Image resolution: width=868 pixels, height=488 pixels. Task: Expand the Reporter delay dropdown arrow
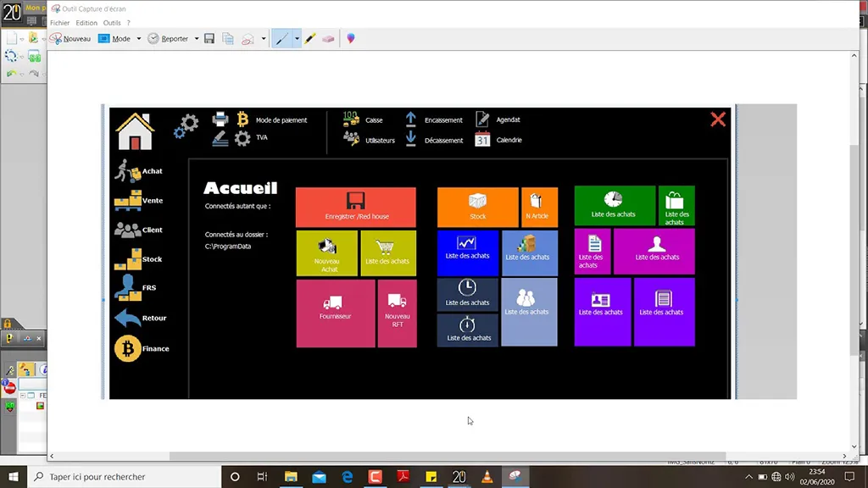tap(197, 39)
